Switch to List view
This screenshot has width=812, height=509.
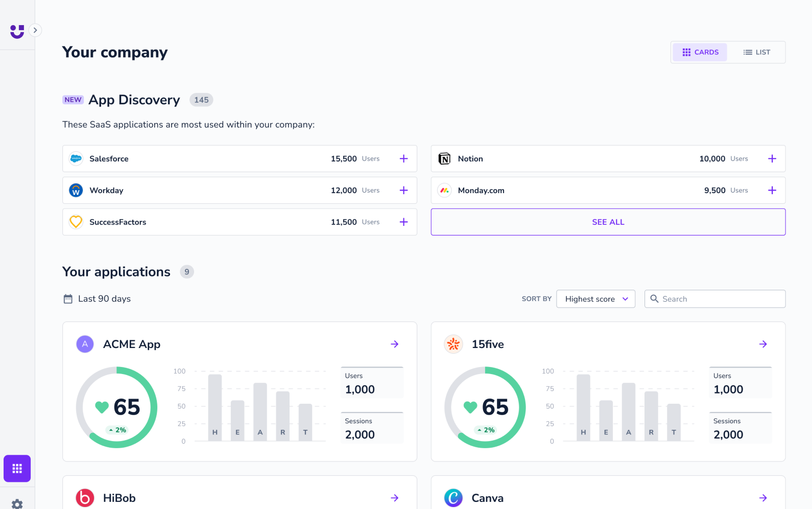pos(756,52)
